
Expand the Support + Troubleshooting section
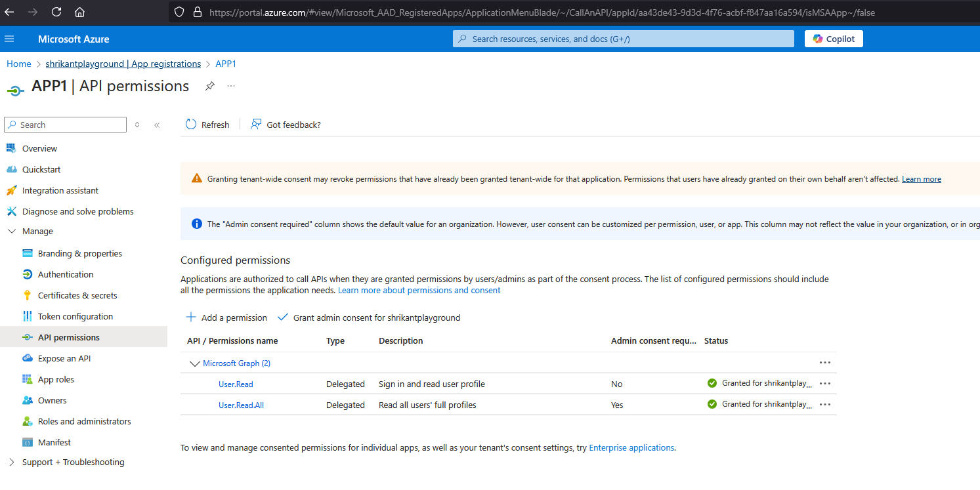click(11, 462)
